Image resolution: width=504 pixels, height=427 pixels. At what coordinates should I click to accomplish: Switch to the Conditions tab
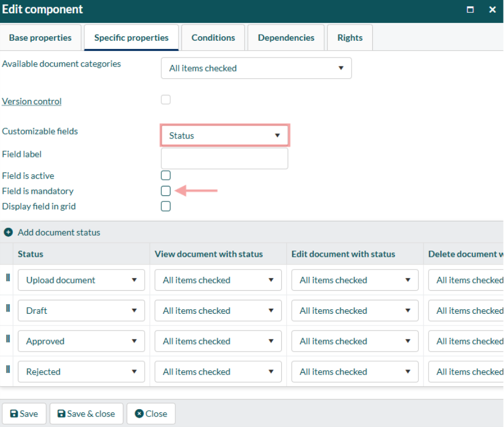click(x=213, y=37)
